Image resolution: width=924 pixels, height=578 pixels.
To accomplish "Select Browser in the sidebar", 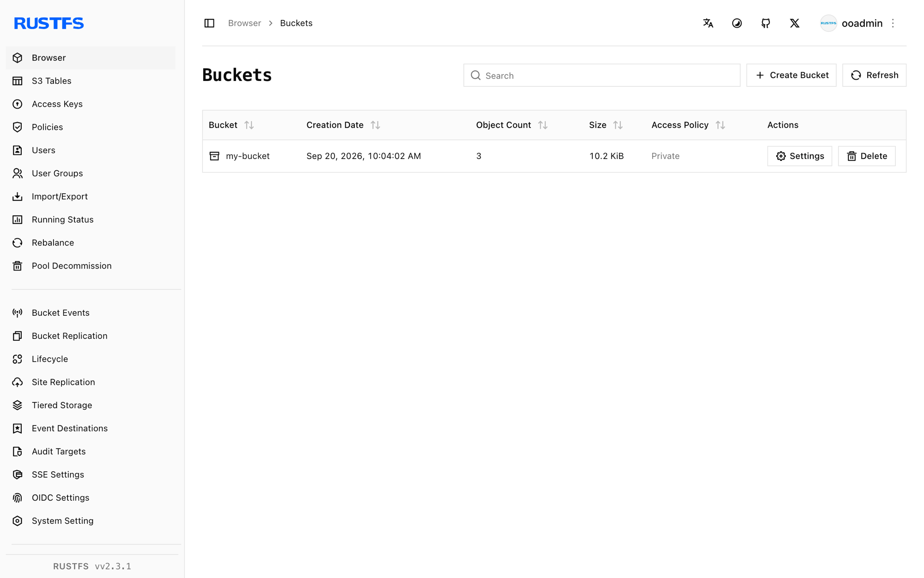I will (91, 58).
